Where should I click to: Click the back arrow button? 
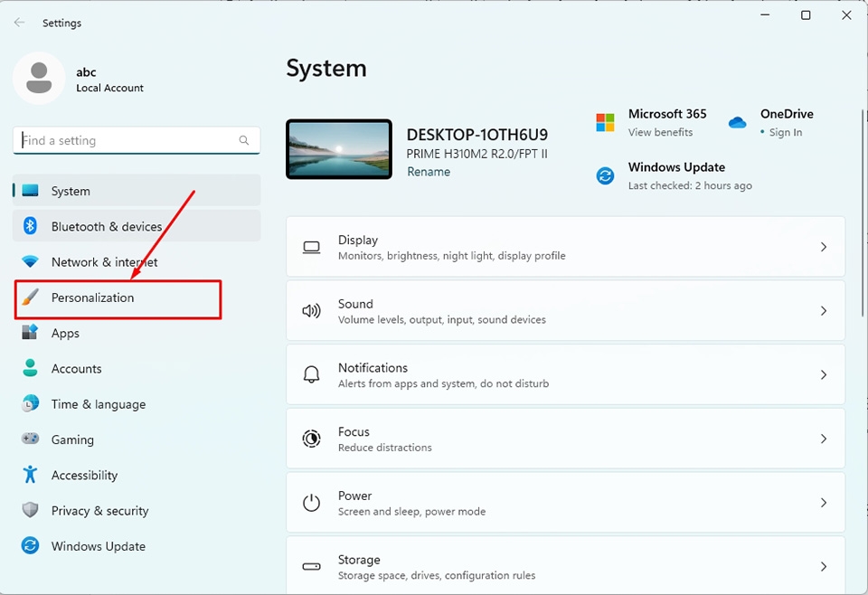pyautogui.click(x=19, y=22)
